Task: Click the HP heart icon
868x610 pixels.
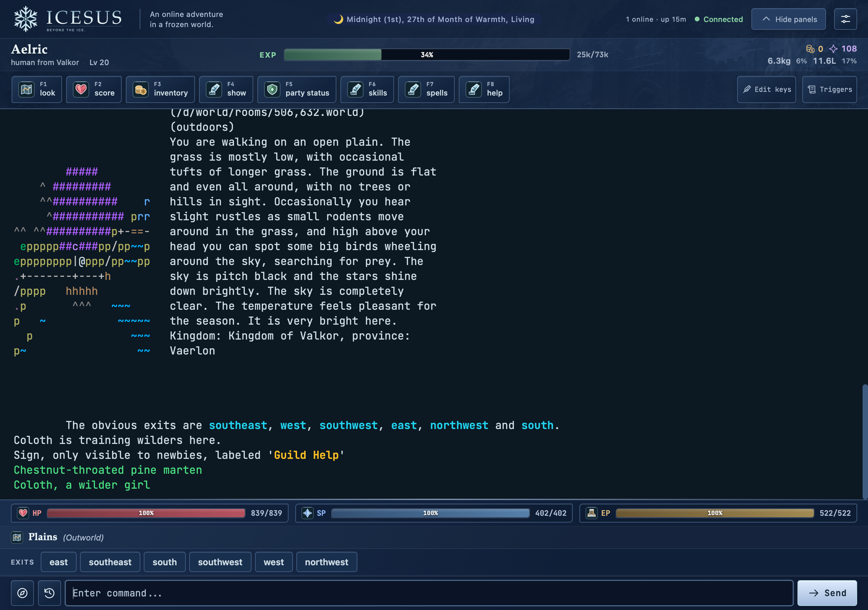Action: click(23, 513)
